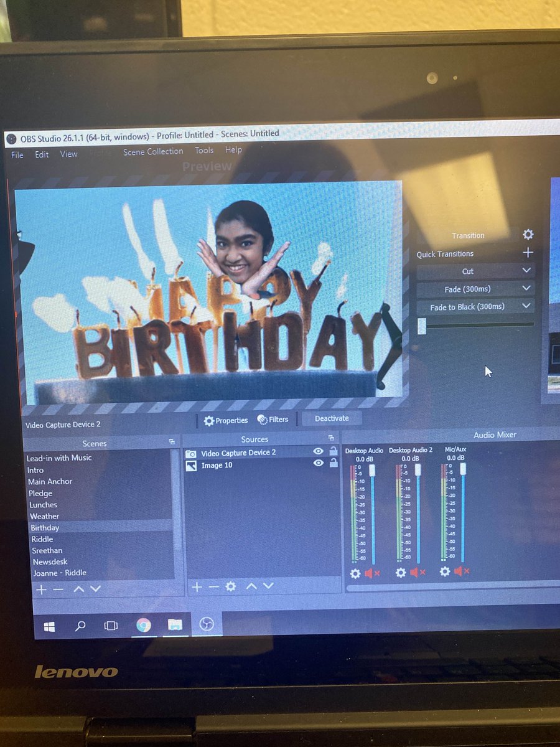The image size is (560, 747).
Task: Remove selected source with minus icon
Action: (x=213, y=586)
